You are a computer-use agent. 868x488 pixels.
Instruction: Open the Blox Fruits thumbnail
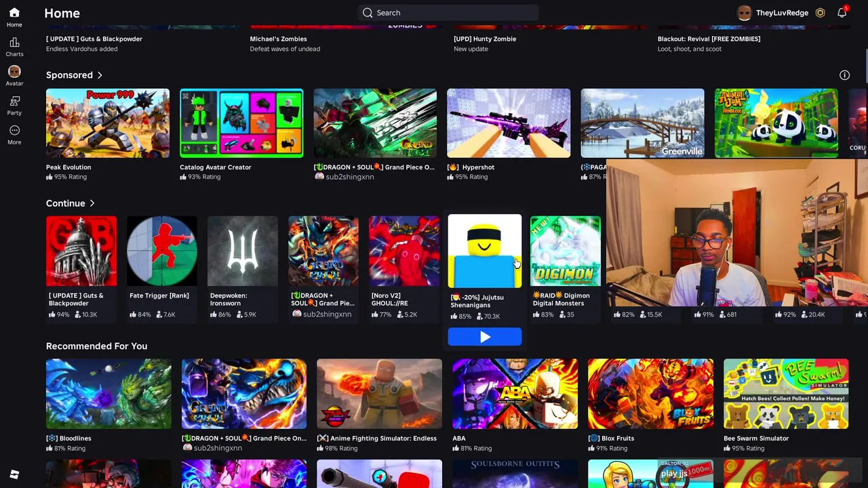coord(650,394)
